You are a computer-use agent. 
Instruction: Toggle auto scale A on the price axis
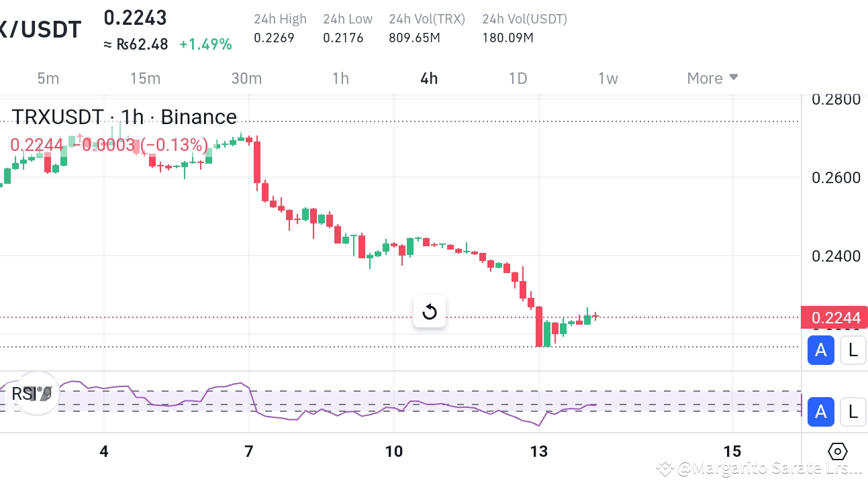point(820,350)
